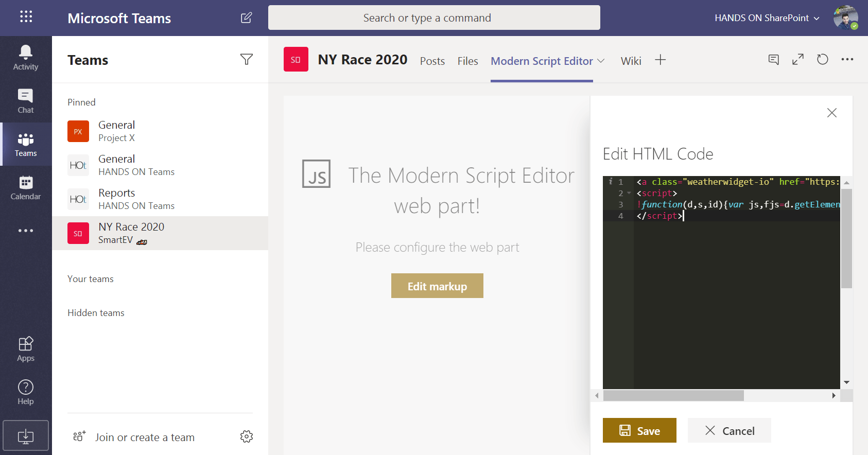Click the 'Edit HTML Code' heading
The width and height of the screenshot is (868, 455).
coord(658,154)
